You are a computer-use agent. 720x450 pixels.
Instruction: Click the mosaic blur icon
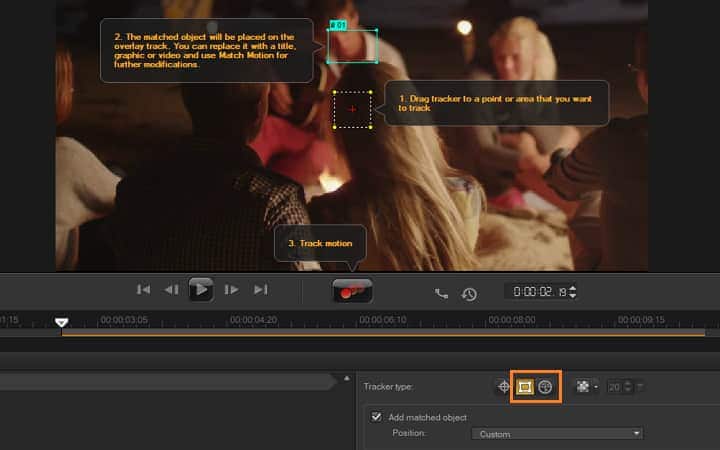[x=582, y=386]
